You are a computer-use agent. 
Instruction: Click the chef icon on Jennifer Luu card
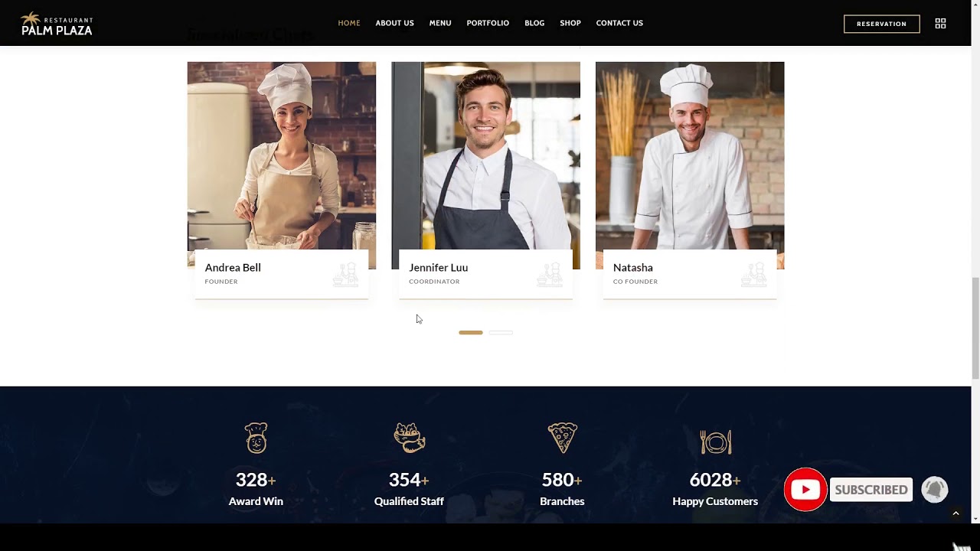click(550, 274)
